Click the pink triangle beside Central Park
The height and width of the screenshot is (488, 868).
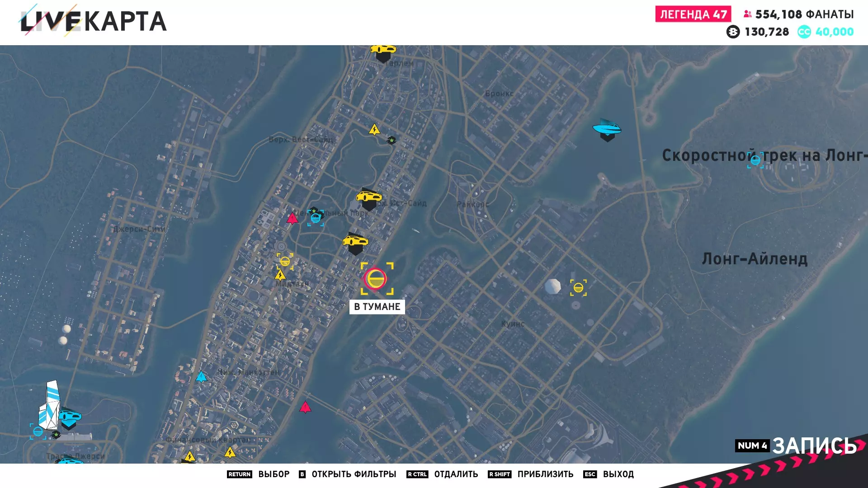292,219
